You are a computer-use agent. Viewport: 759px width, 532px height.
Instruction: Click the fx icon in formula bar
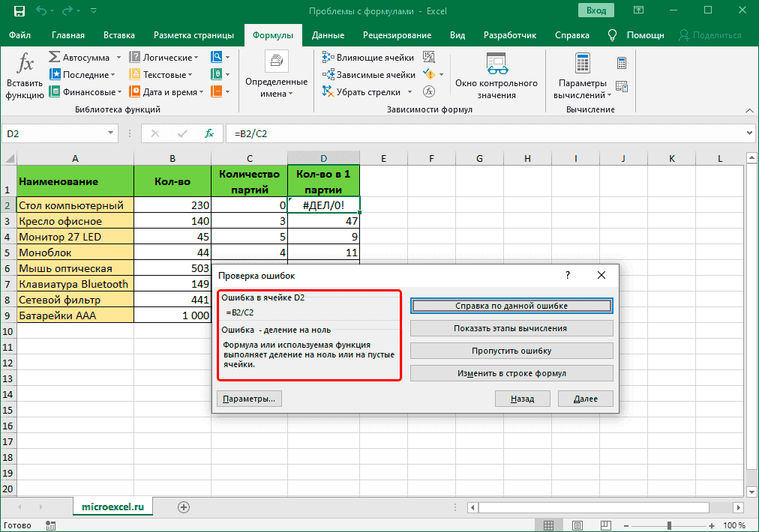click(210, 133)
